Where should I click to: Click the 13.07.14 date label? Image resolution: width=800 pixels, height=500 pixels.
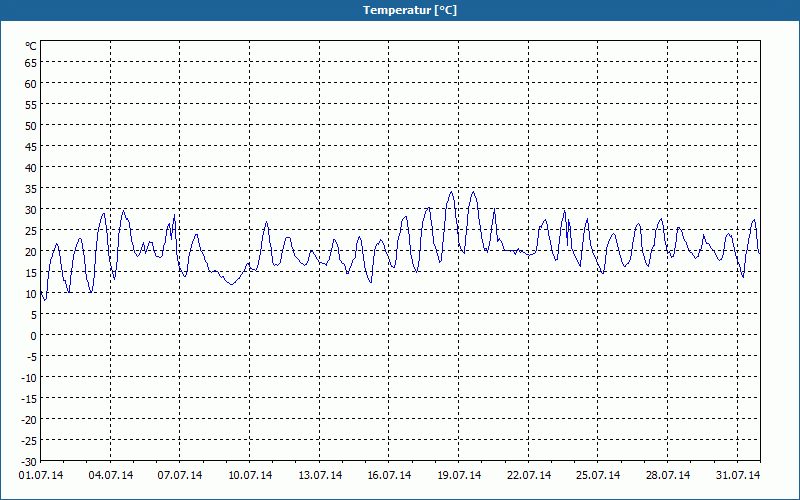pos(320,476)
